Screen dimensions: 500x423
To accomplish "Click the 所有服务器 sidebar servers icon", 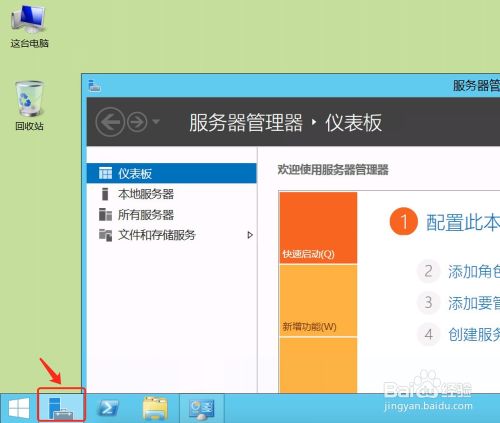I will (105, 215).
